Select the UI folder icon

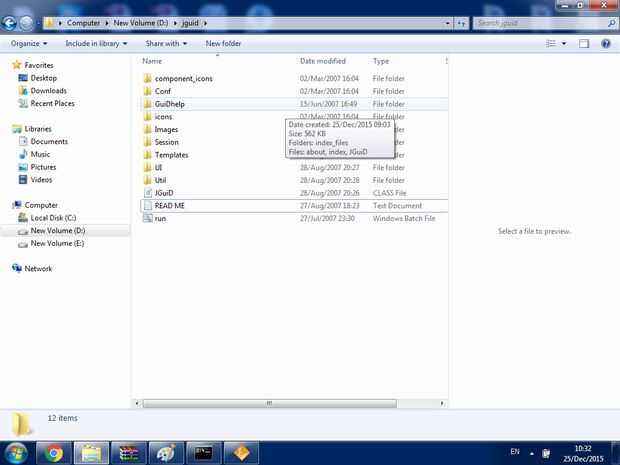coord(147,167)
